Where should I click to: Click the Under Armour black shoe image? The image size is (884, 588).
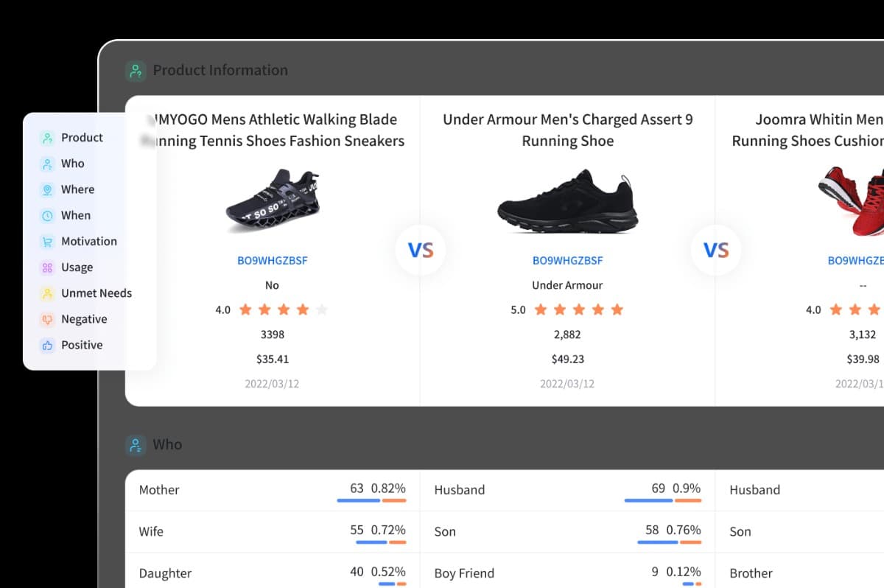[568, 201]
